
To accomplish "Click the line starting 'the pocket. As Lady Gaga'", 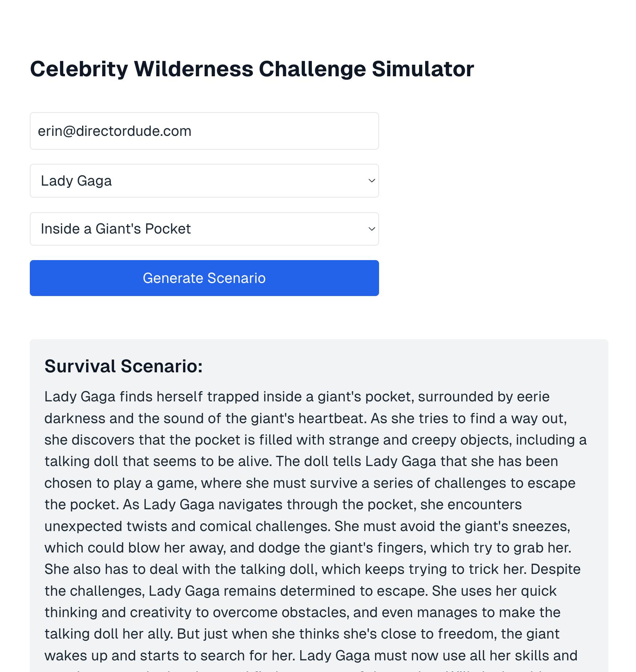I will click(283, 505).
